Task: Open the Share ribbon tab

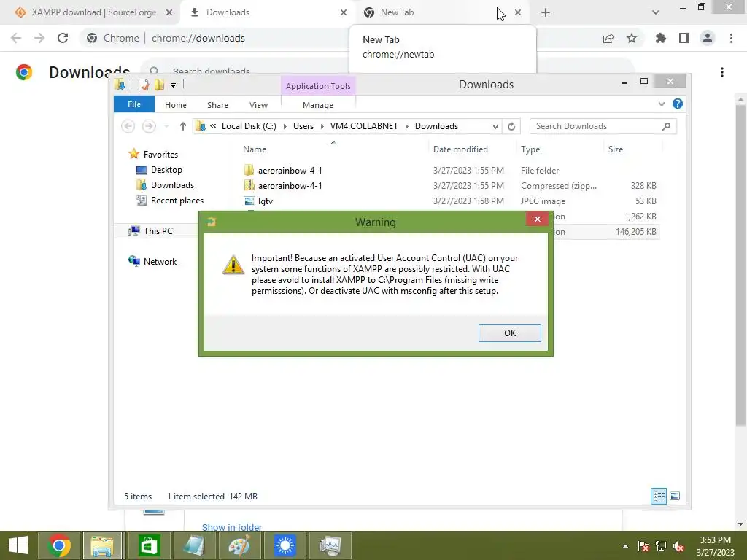Action: [x=217, y=105]
